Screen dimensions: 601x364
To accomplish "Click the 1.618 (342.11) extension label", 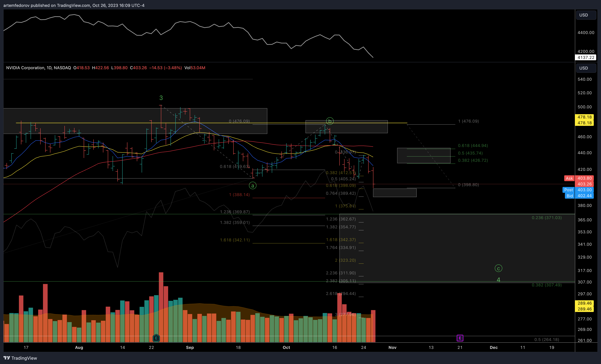I will [235, 240].
